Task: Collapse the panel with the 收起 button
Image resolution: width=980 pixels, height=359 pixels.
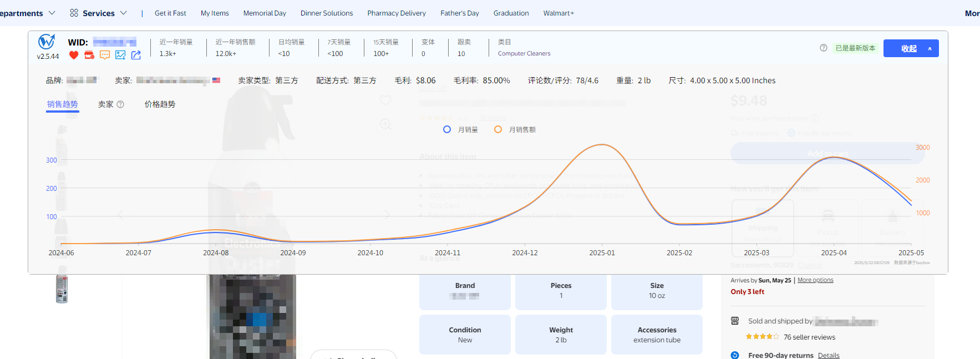Action: click(x=911, y=48)
